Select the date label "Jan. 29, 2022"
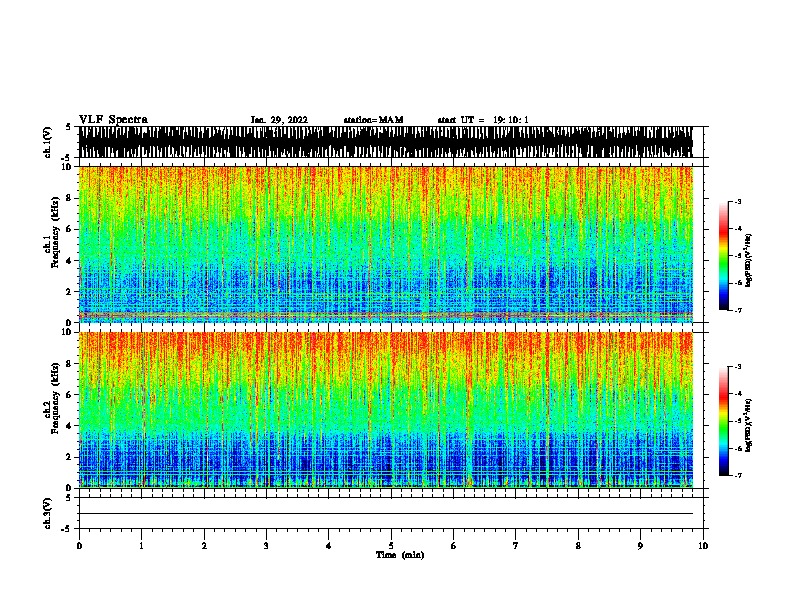 pyautogui.click(x=279, y=120)
